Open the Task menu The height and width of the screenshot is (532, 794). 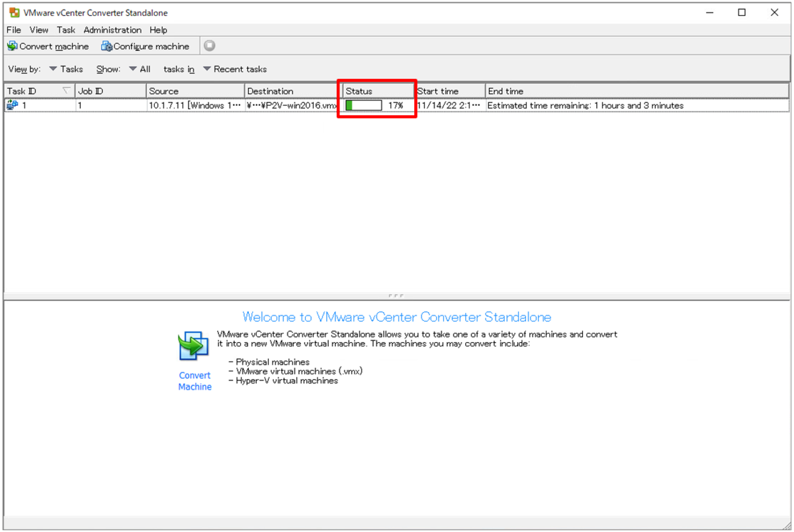66,30
